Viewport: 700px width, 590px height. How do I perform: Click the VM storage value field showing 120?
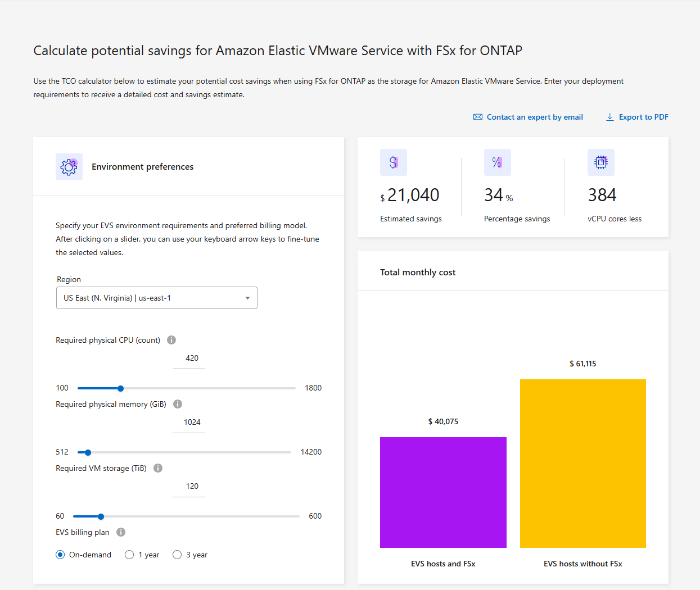coord(189,487)
